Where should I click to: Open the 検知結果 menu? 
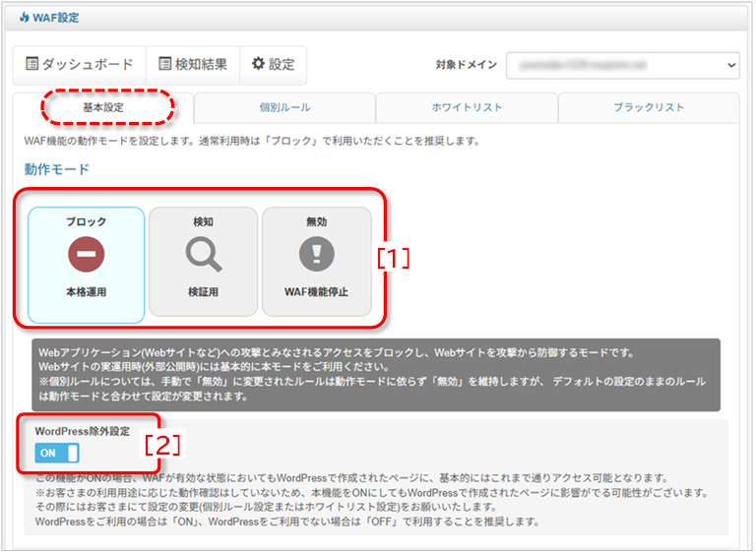(193, 65)
